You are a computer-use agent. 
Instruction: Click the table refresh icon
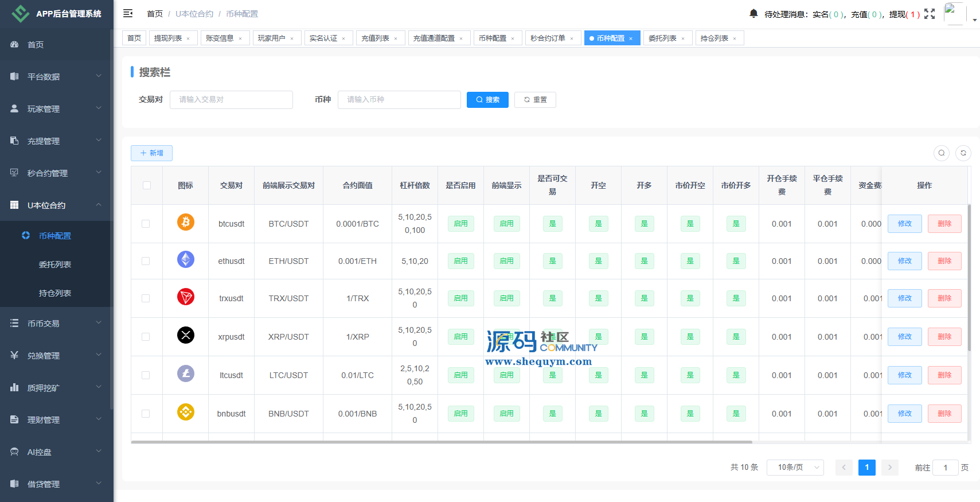tap(963, 153)
